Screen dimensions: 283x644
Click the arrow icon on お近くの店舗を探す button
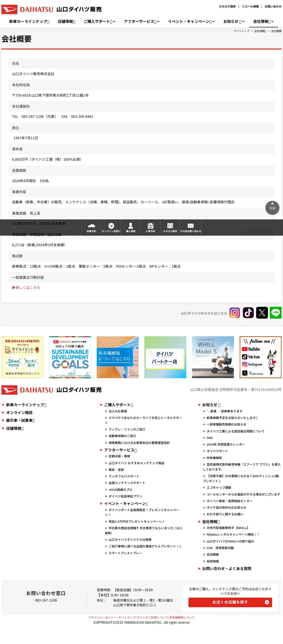[267, 602]
